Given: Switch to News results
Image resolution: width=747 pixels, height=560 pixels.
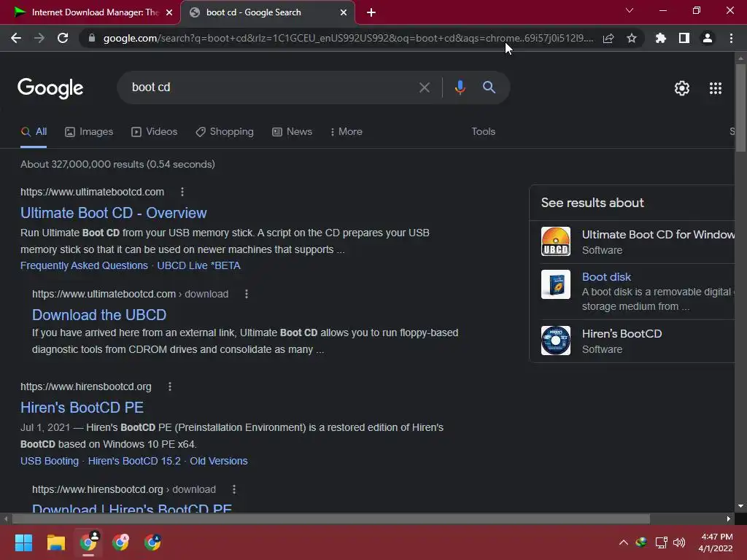Looking at the screenshot, I should (x=292, y=132).
